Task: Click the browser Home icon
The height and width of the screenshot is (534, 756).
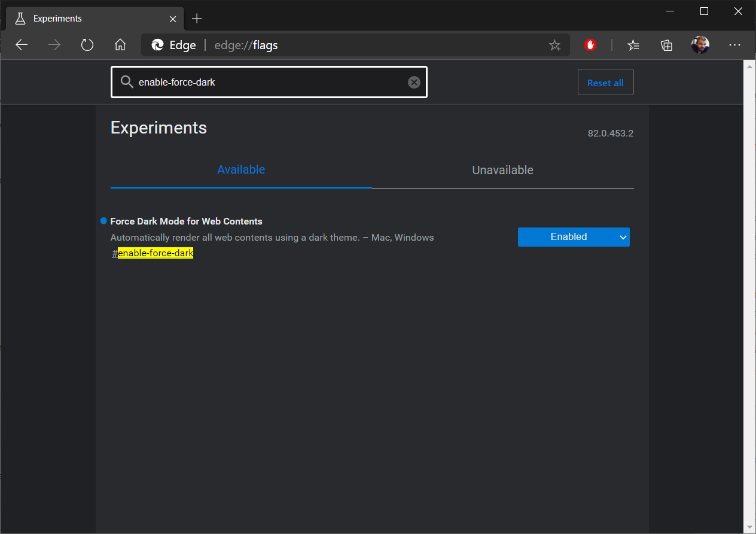Action: pyautogui.click(x=120, y=45)
